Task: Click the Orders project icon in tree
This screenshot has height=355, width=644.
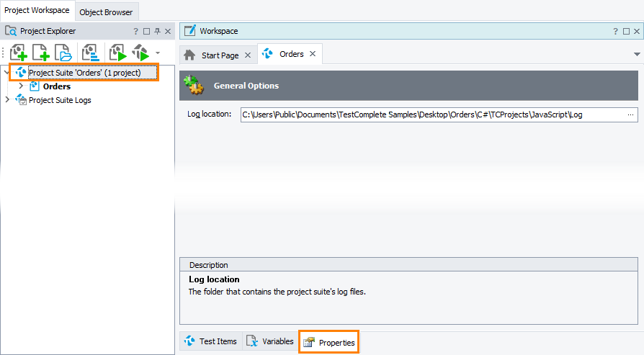Action: 35,86
